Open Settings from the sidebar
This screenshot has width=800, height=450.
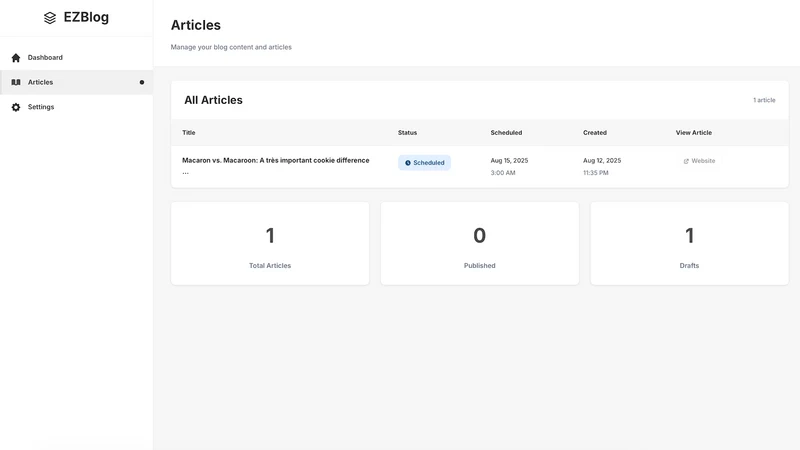(77, 107)
